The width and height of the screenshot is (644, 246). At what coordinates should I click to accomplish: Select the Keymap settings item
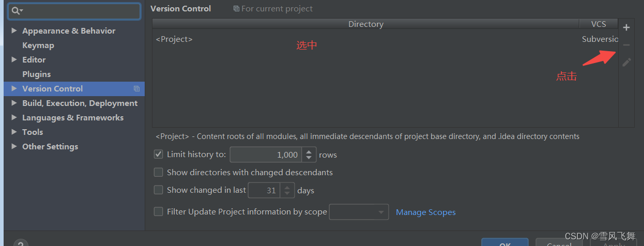(x=38, y=45)
